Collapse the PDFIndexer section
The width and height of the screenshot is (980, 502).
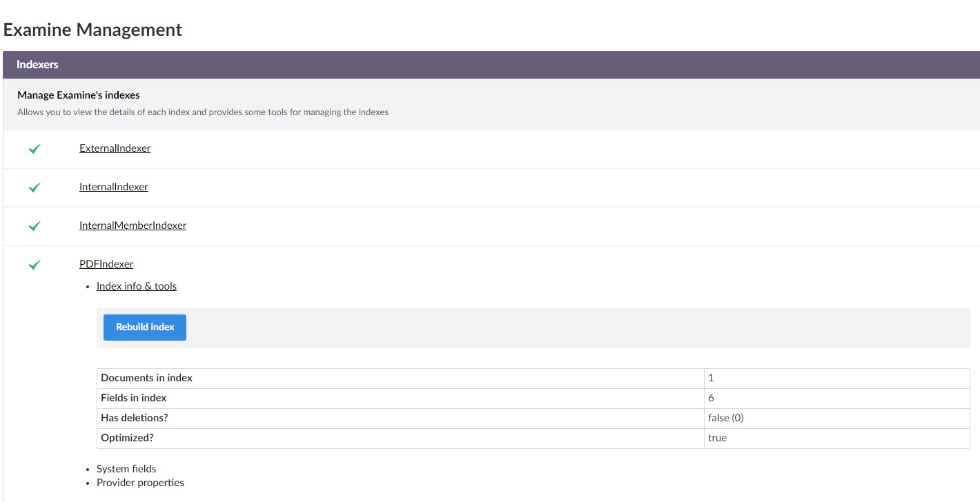click(x=106, y=264)
